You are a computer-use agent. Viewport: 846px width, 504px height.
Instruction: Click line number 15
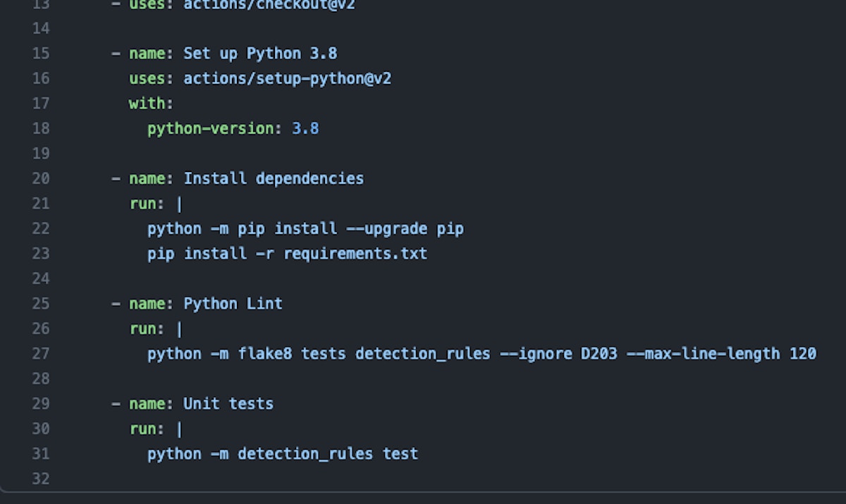point(41,54)
